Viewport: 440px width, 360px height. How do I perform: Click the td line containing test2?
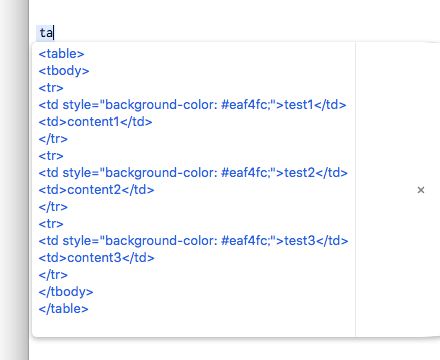193,173
